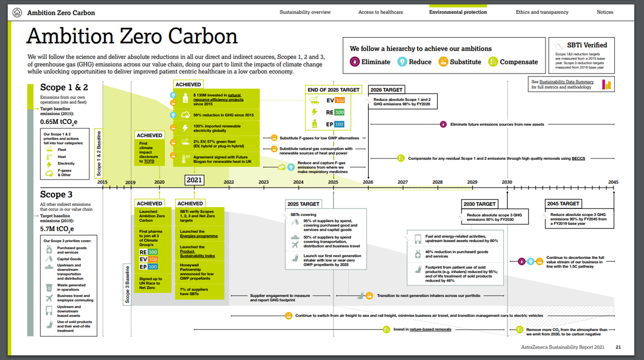Screen dimensions: 644x360
Task: Select the F-gases cloud icon
Action: pos(49,173)
